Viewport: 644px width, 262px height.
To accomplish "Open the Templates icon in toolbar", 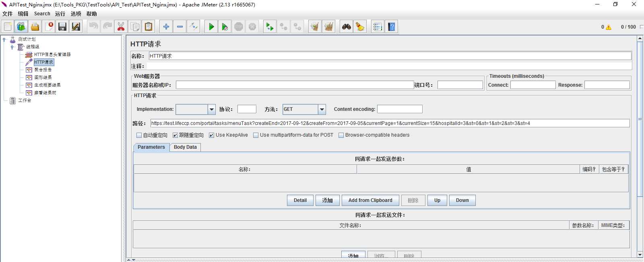I will click(x=21, y=27).
